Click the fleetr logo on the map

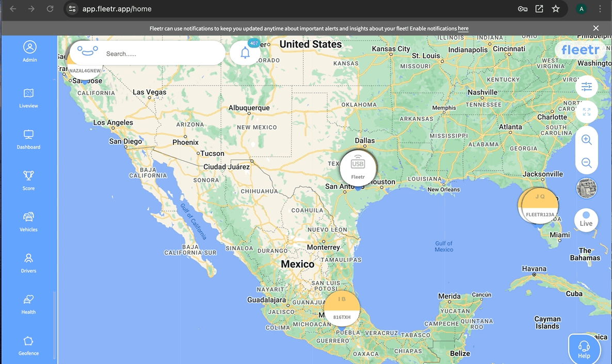coord(580,49)
